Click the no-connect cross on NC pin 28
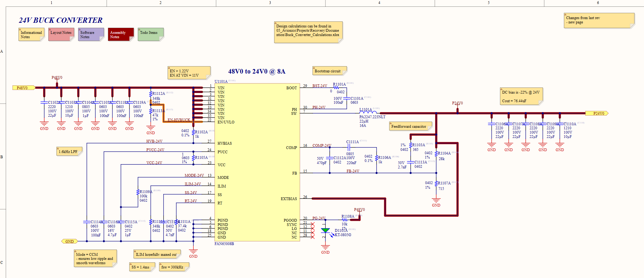This screenshot has width=644, height=278. click(312, 237)
